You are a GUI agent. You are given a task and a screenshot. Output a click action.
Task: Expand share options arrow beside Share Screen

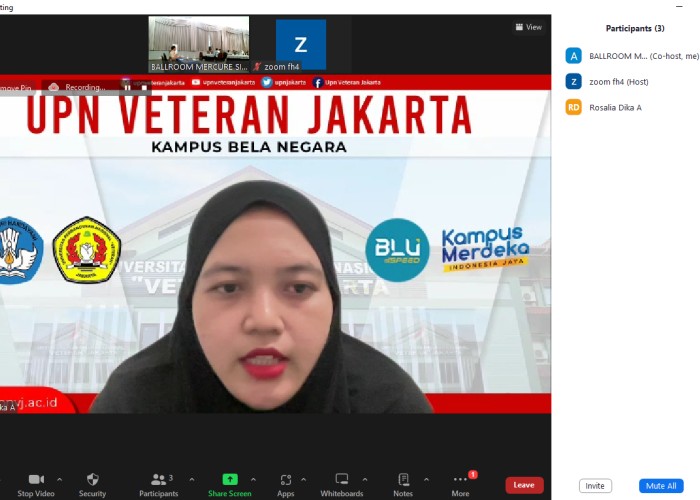click(253, 479)
